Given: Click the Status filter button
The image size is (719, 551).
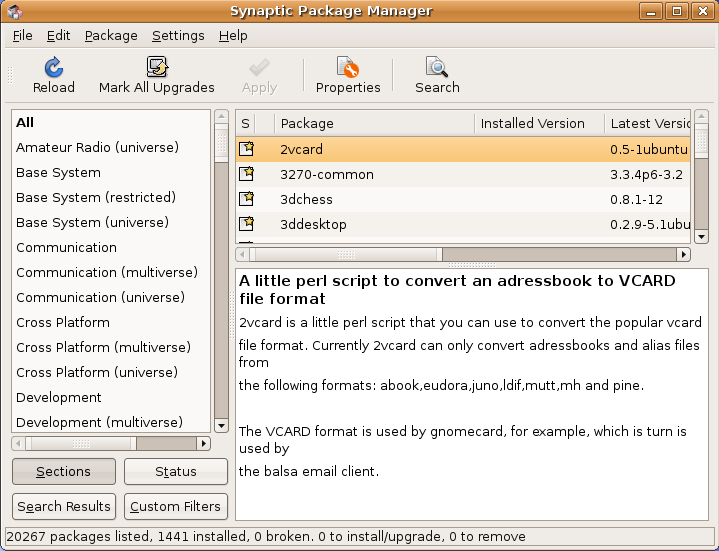Looking at the screenshot, I should 176,471.
